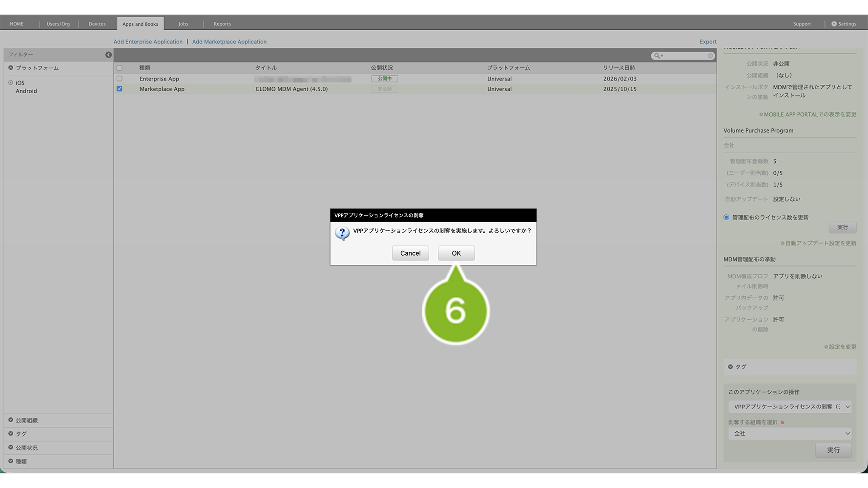Click the search magnifier icon
Screen dimensions: 868x488
657,56
